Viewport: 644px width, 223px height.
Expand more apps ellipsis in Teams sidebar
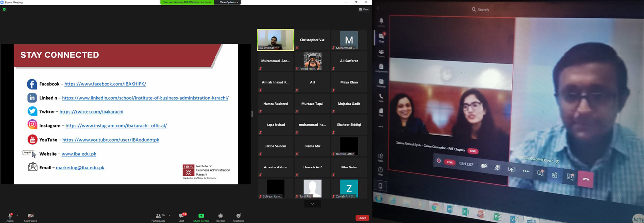(x=381, y=126)
